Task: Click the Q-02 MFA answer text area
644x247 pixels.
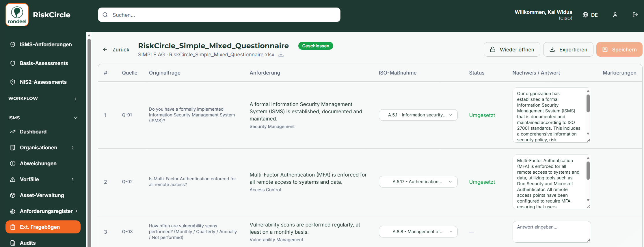Action: [552, 182]
